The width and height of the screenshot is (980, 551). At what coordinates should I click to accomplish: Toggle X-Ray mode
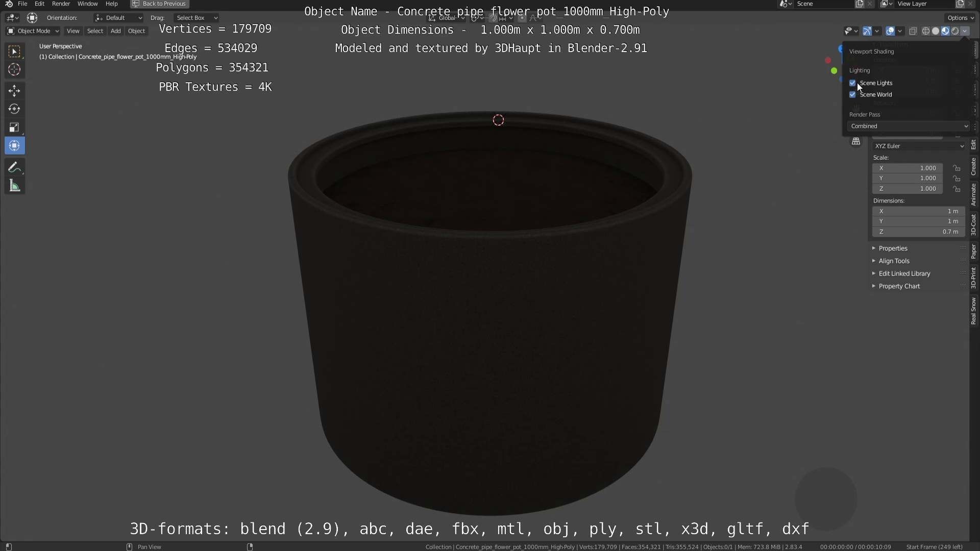pyautogui.click(x=913, y=31)
